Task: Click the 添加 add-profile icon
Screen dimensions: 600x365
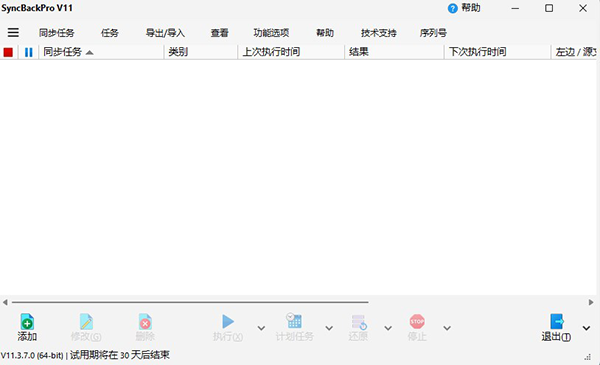Action: (x=27, y=321)
